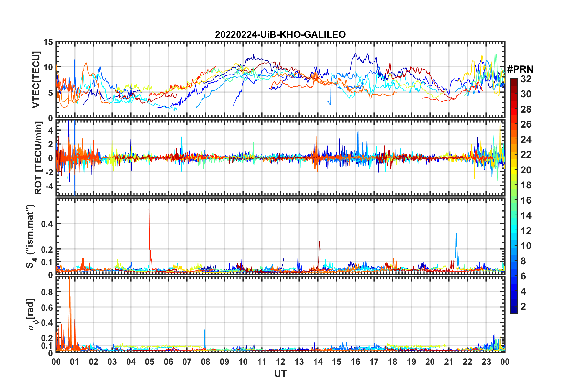The image size is (561, 392).
Task: Click colorbar tick label 2
Action: tap(523, 307)
